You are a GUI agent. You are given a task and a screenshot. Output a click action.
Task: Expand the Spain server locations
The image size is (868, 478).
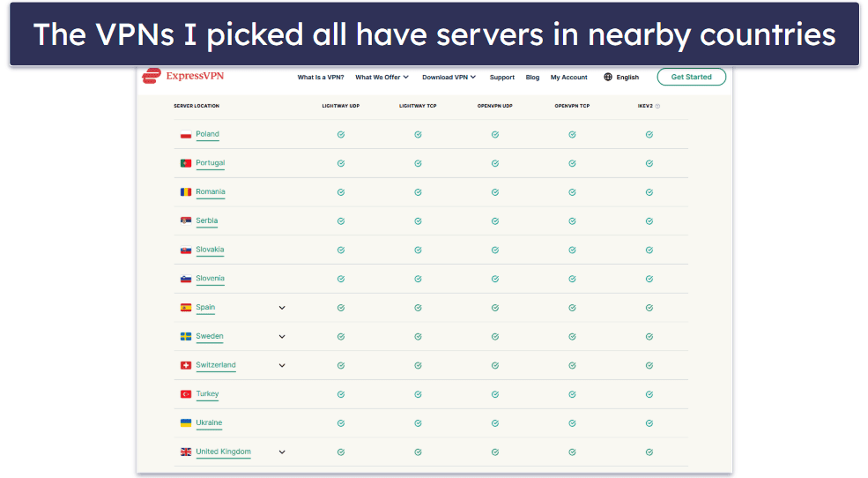[x=282, y=308]
